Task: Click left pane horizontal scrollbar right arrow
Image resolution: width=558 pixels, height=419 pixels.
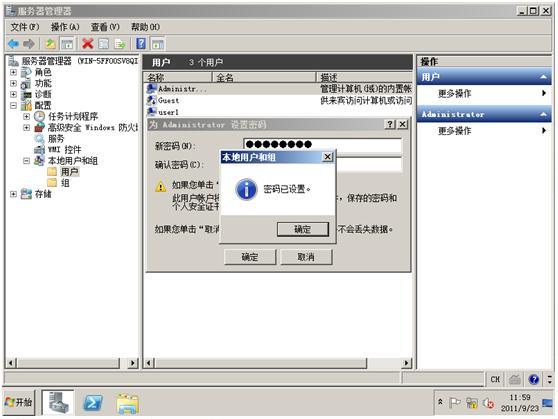Action: click(x=133, y=363)
